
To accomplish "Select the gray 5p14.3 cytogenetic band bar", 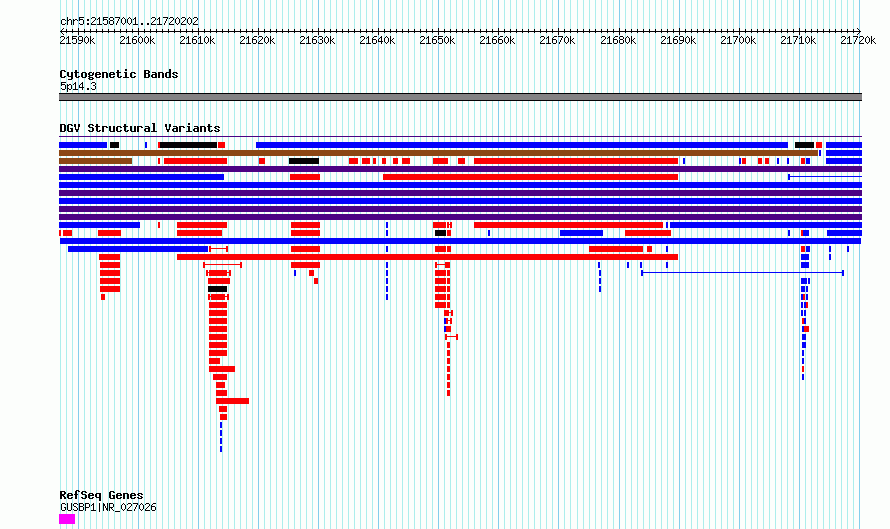I will (460, 97).
